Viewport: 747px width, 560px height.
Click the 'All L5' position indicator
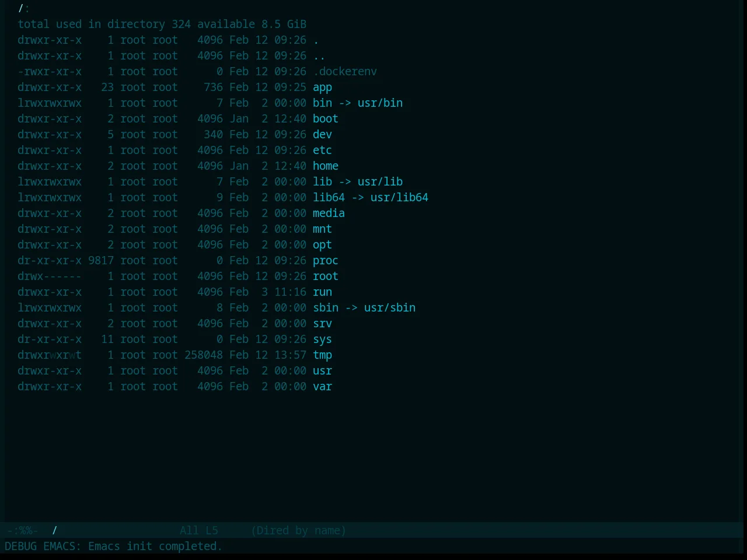coord(199,530)
